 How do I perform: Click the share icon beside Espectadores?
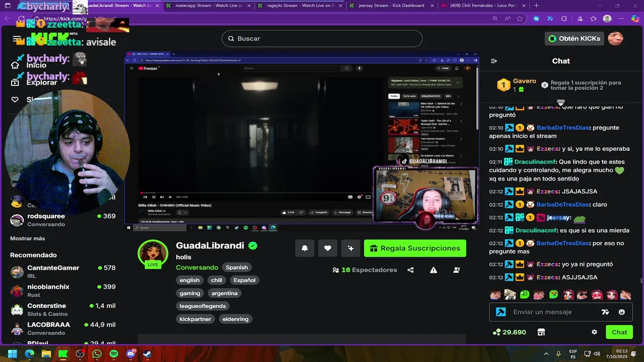pos(411,270)
